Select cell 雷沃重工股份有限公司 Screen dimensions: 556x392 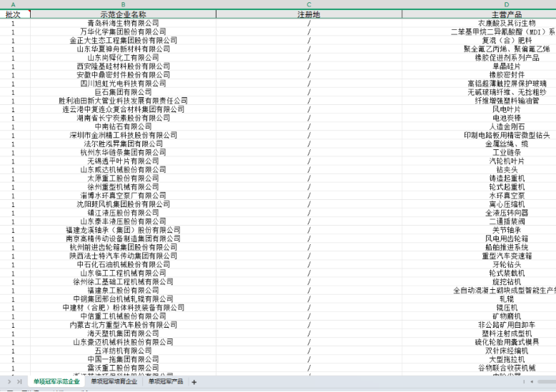click(x=123, y=368)
